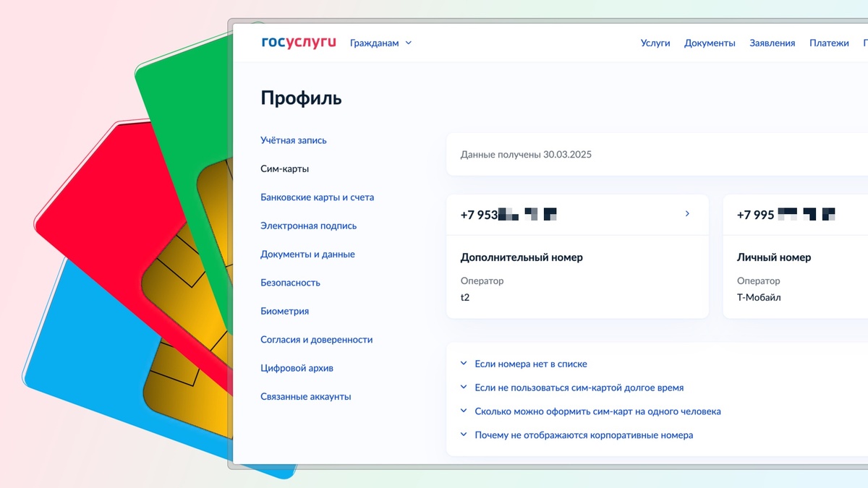Click the arrow on the +7 953 card
Image resolution: width=868 pixels, height=488 pixels.
click(687, 214)
